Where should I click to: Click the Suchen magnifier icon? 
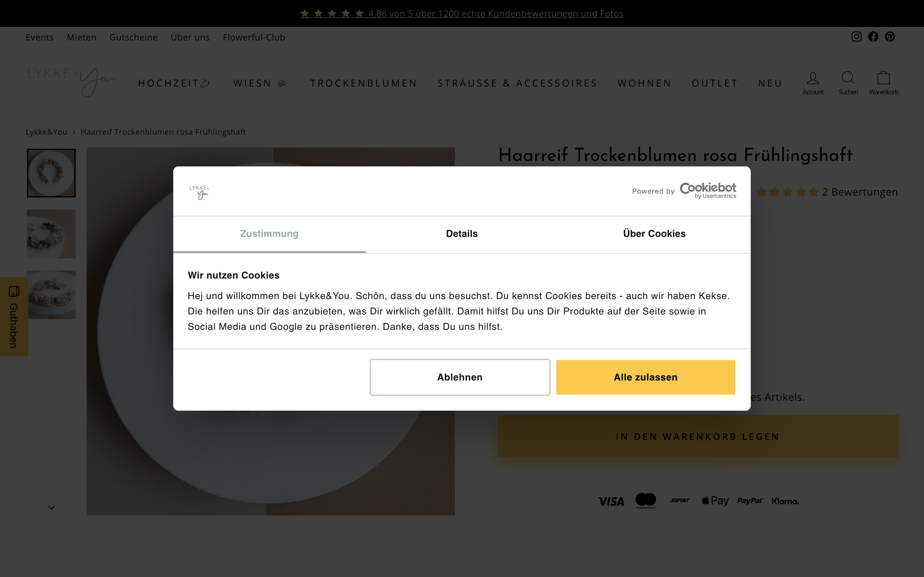[x=848, y=78]
